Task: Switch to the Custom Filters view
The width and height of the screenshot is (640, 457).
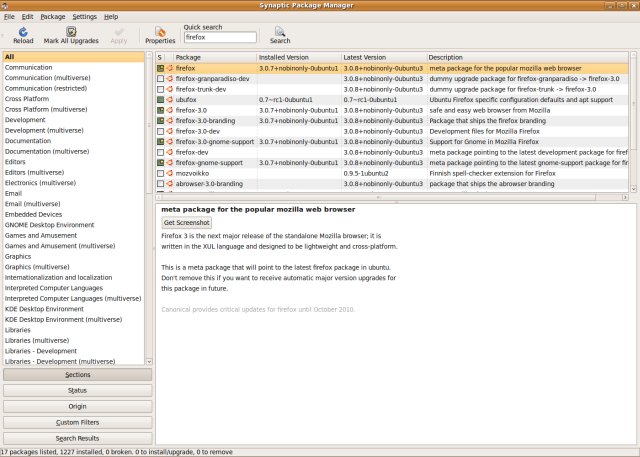Action: pos(77,422)
